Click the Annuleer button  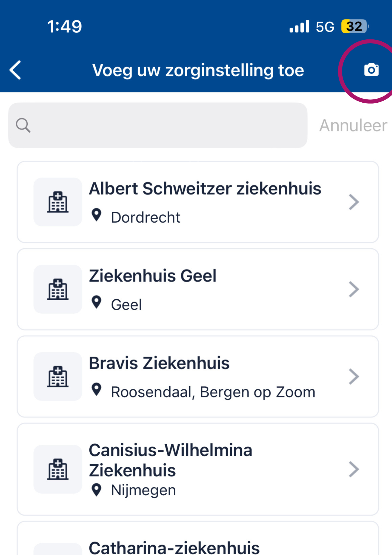[x=353, y=125]
